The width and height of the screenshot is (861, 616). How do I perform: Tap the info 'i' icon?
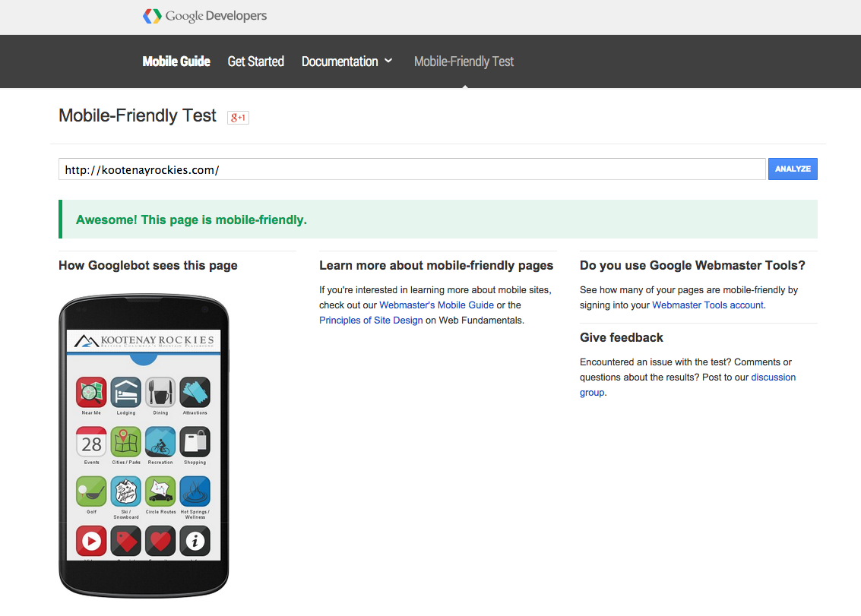point(195,541)
